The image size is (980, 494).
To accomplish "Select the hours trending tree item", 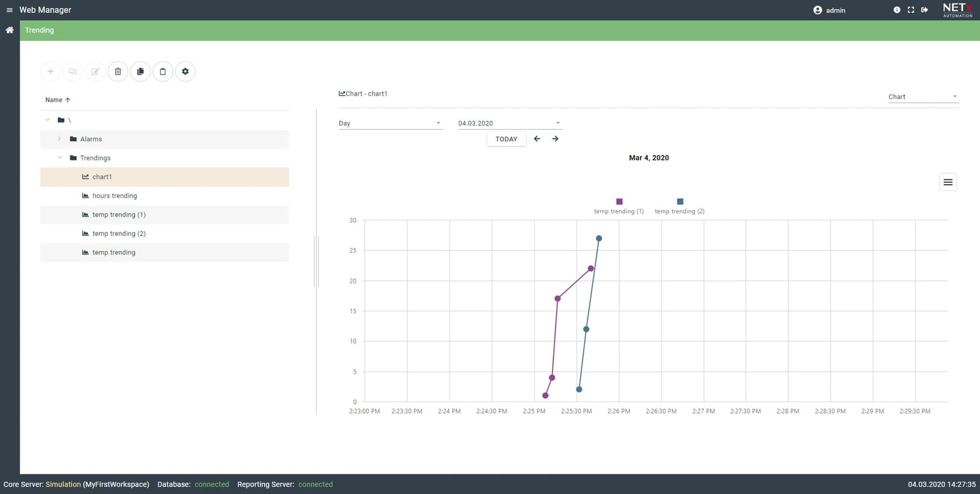I will coord(165,196).
